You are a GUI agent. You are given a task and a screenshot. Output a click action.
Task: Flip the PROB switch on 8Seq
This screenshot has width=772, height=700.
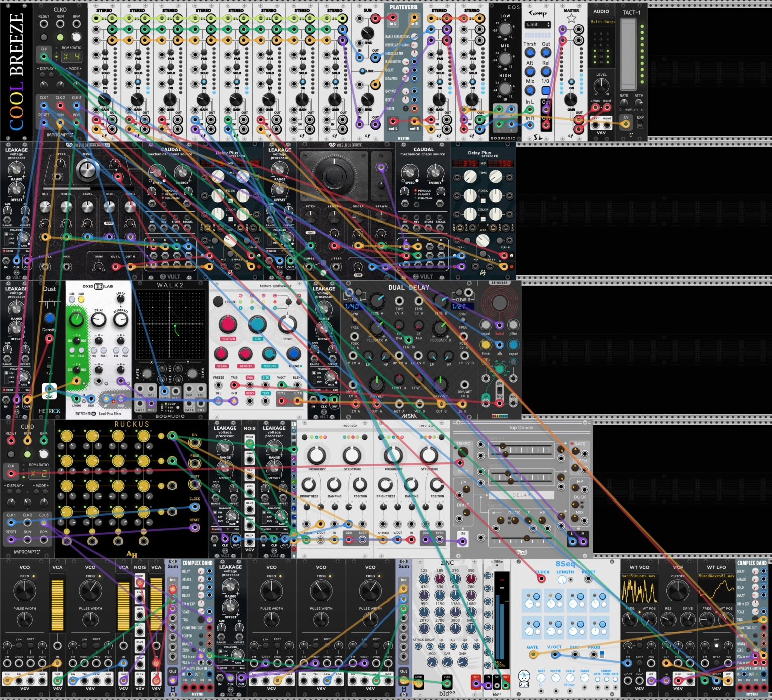601,654
